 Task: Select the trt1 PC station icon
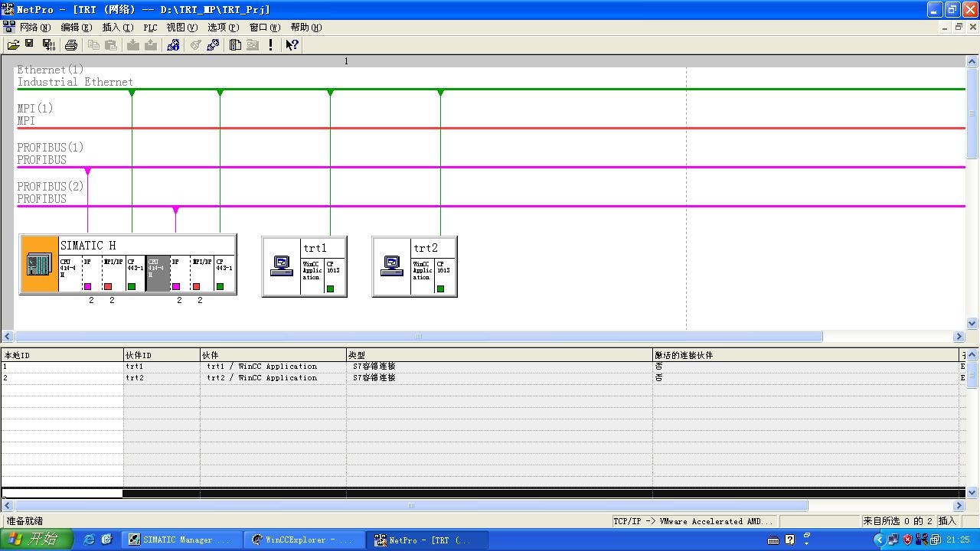pos(282,266)
